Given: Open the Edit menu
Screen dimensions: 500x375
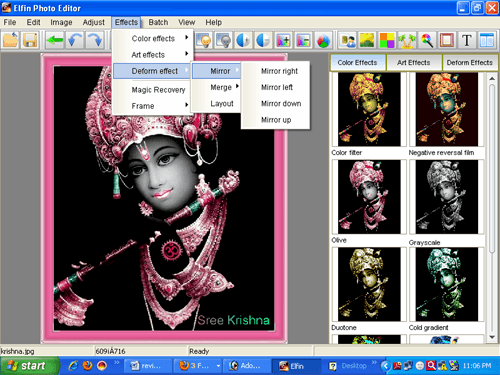Looking at the screenshot, I should click(33, 22).
